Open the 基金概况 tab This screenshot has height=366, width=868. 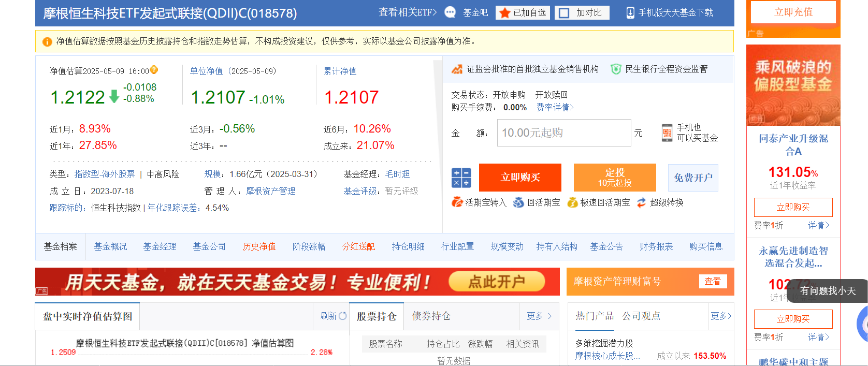(x=110, y=246)
